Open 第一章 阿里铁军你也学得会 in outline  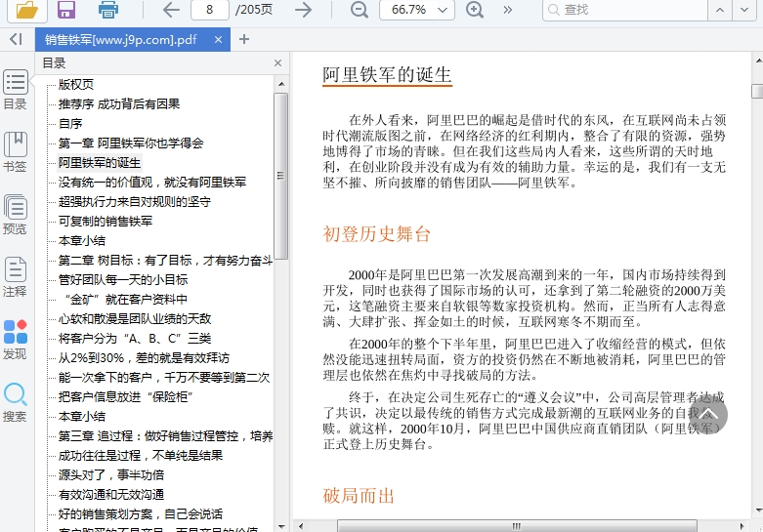point(131,143)
